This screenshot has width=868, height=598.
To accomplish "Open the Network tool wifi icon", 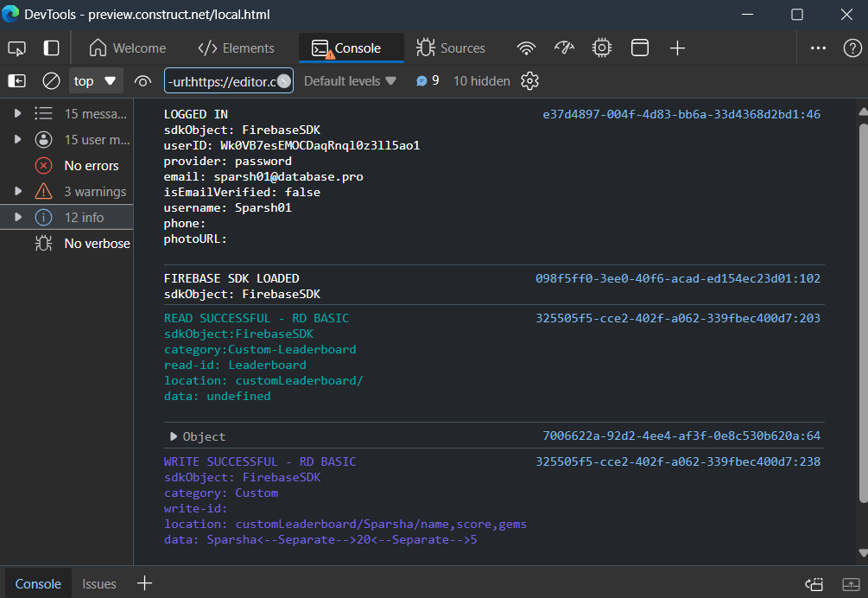I will 526,48.
